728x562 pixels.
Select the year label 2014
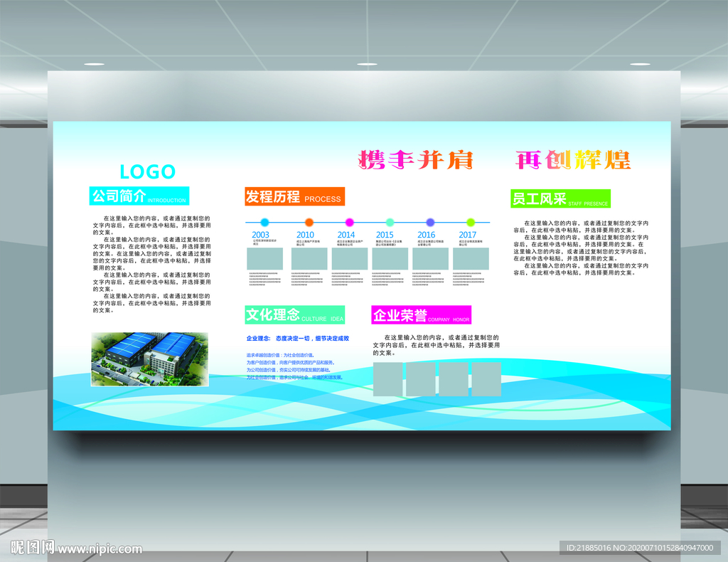pos(346,235)
